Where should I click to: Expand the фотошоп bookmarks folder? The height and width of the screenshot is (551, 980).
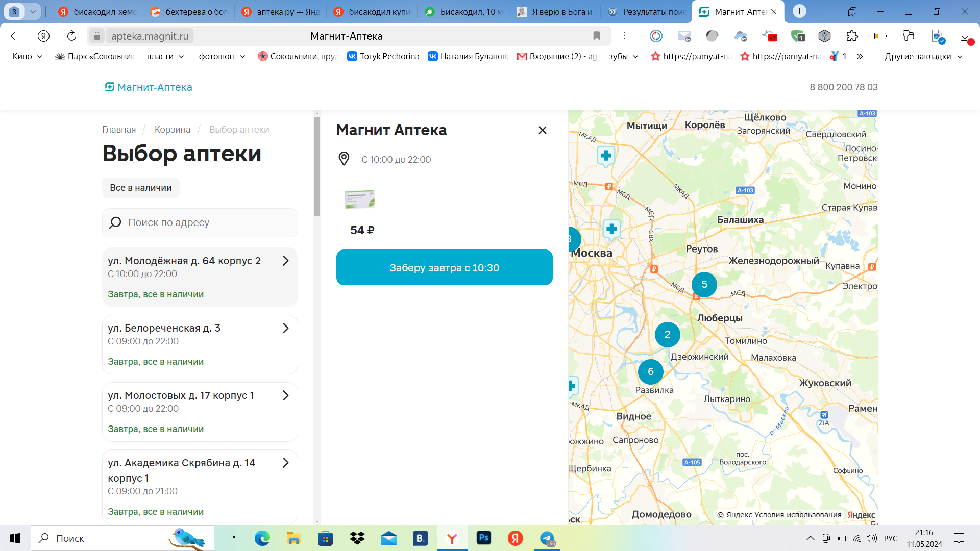coord(222,56)
